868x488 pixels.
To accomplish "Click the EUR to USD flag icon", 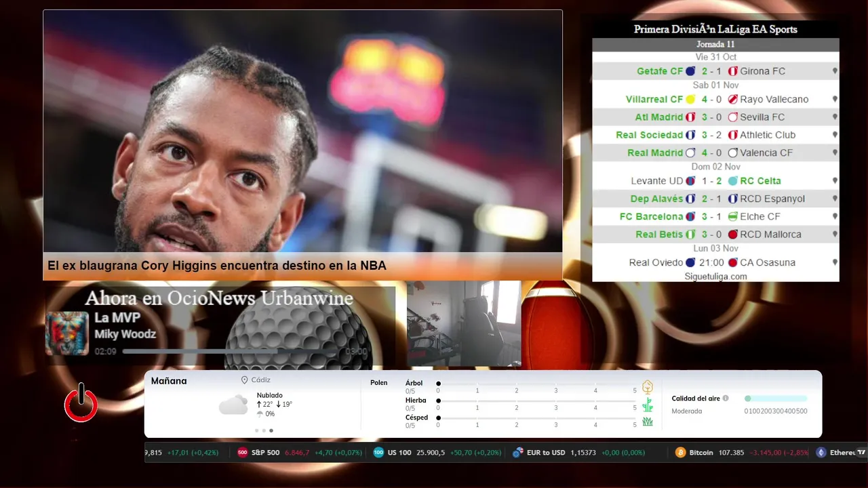I will [518, 453].
